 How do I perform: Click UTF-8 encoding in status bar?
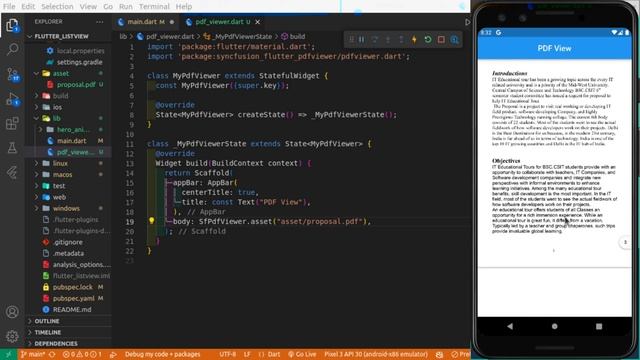coord(228,354)
